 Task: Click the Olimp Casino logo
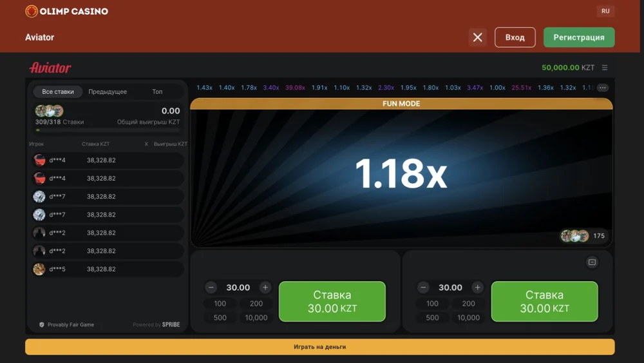66,11
